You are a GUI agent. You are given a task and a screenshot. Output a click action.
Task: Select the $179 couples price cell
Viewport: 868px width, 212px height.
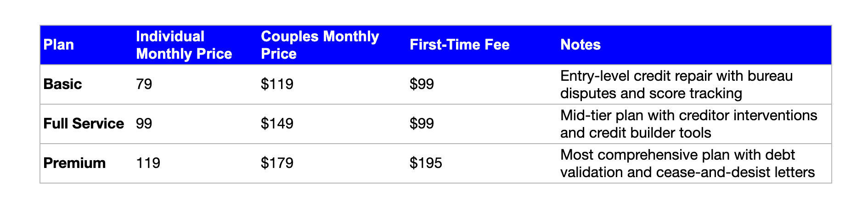[x=277, y=163]
